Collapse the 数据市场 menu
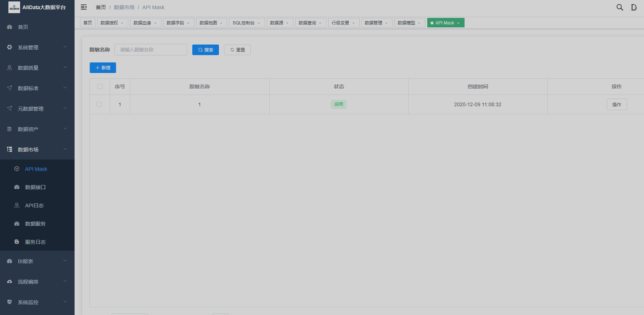The height and width of the screenshot is (315, 644). click(37, 150)
